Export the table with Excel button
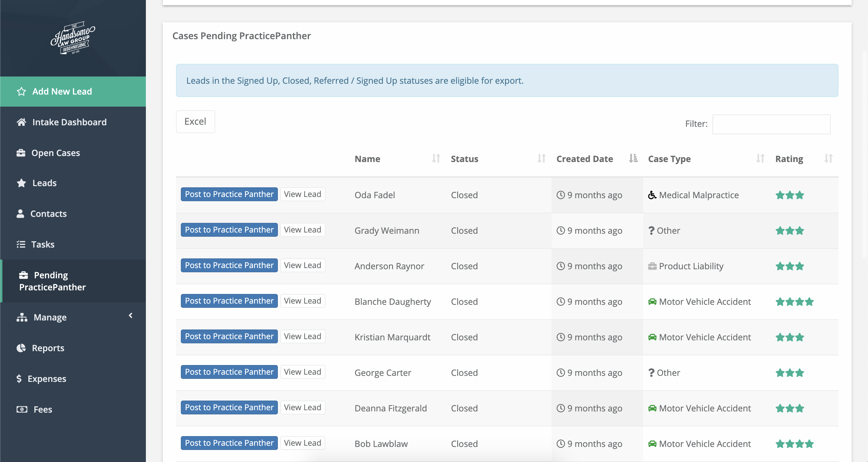The image size is (868, 462). coord(195,122)
